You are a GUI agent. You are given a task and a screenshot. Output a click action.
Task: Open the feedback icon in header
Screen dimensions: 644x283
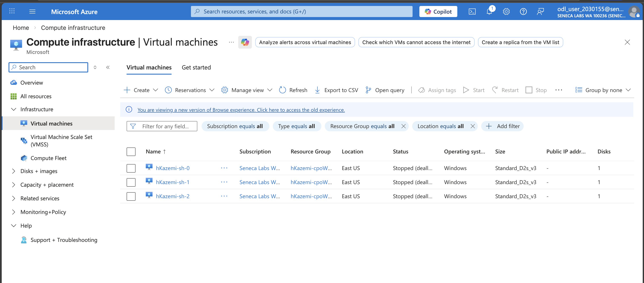(x=540, y=12)
